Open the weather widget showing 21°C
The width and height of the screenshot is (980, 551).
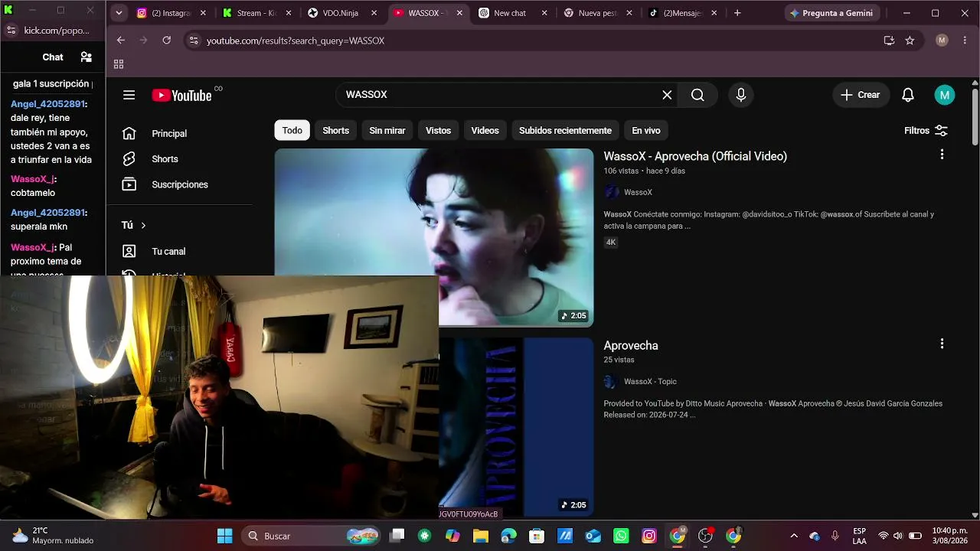(x=52, y=536)
